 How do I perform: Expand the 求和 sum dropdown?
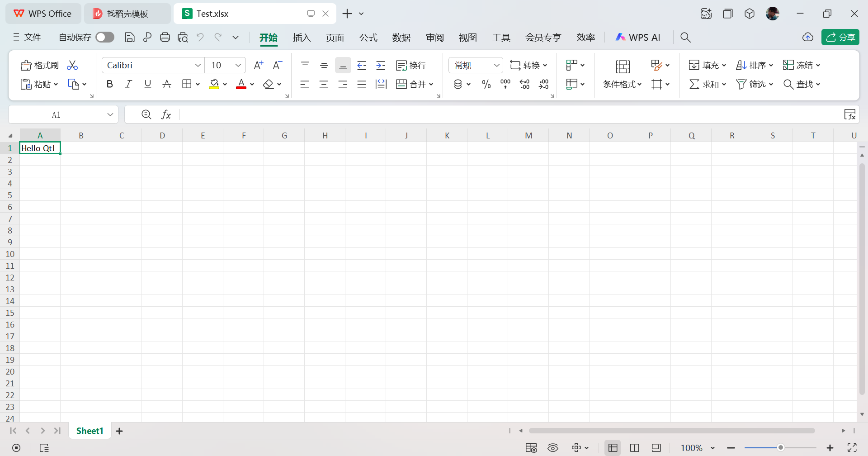[x=724, y=85]
